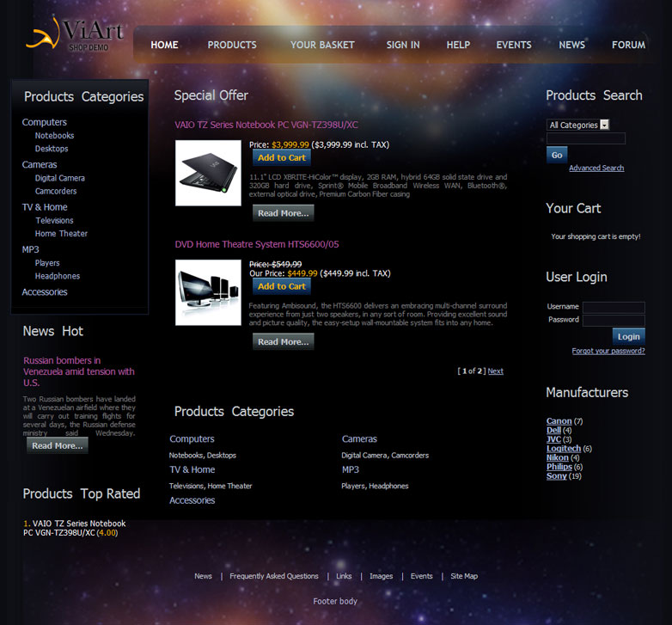
Task: Open top rated VAIO TZ Series Notebook link
Action: [x=74, y=528]
